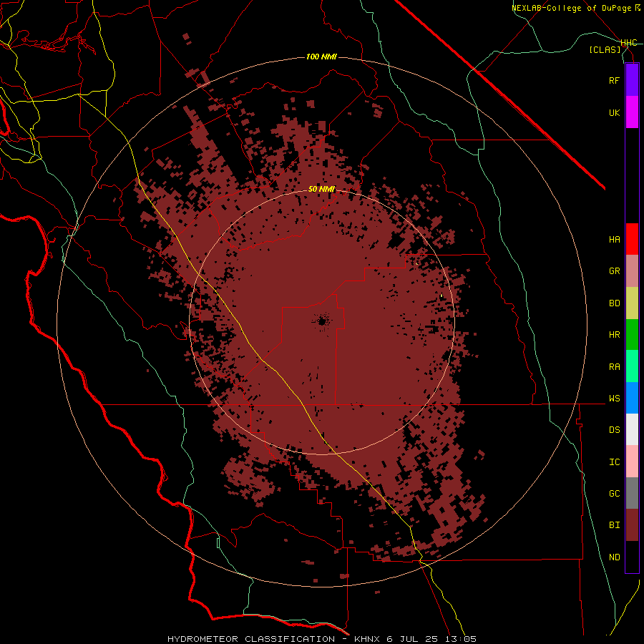The height and width of the screenshot is (644, 644).
Task: Click the [CLAS] legend header
Action: (605, 49)
